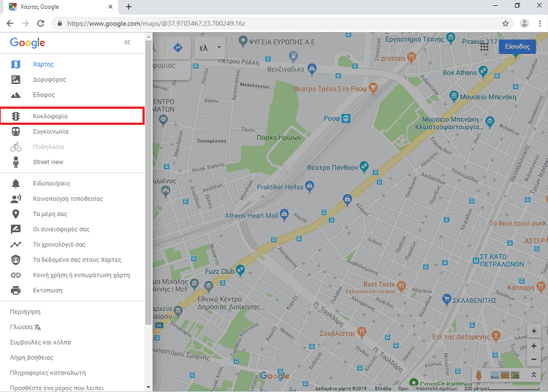Open Google apps grid icon
This screenshot has width=548, height=392.
tap(484, 47)
